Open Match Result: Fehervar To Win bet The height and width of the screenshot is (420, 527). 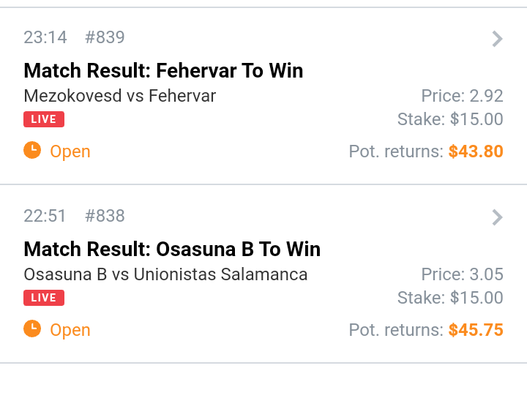163,71
